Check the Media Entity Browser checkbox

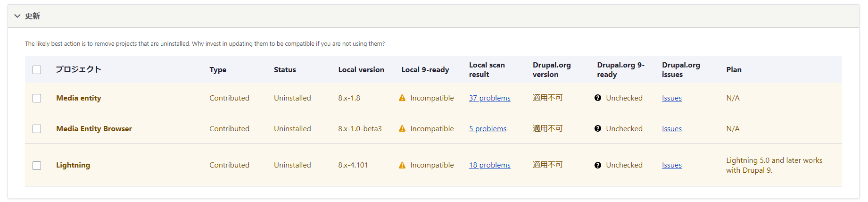(x=37, y=129)
